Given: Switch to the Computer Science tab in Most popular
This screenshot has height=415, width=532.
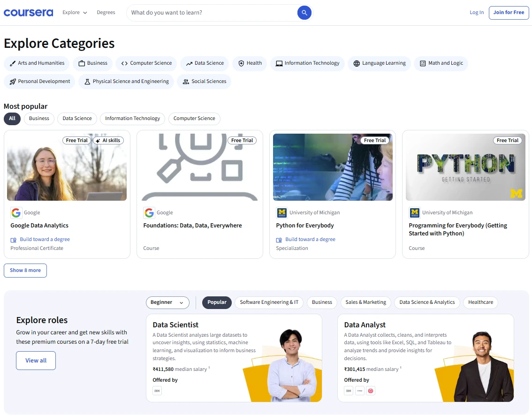Looking at the screenshot, I should (194, 118).
